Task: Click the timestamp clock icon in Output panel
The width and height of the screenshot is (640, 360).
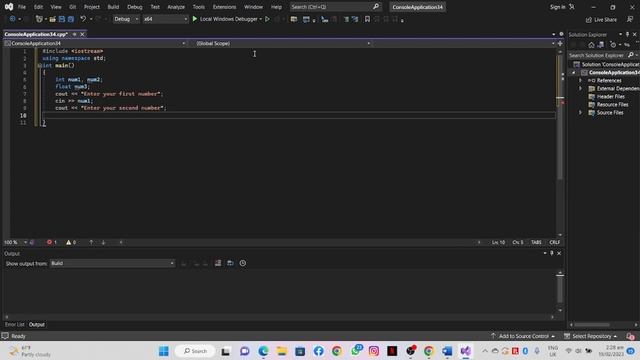Action: click(243, 263)
